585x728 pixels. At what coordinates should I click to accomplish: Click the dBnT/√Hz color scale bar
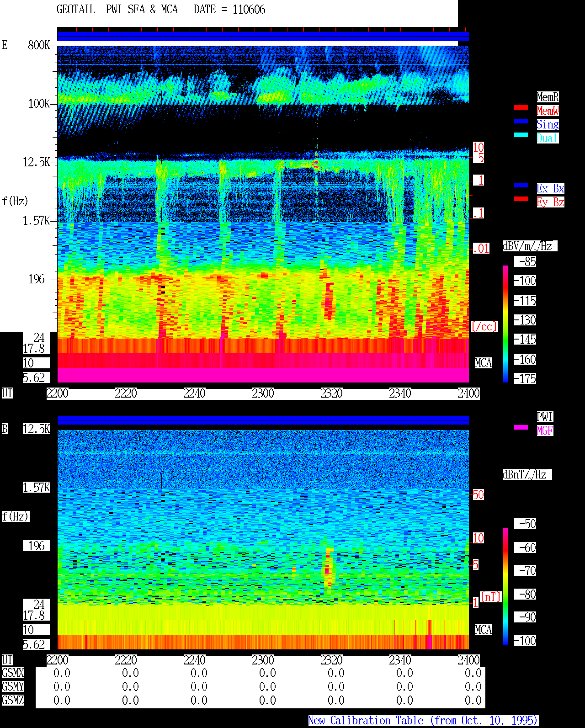tap(505, 586)
